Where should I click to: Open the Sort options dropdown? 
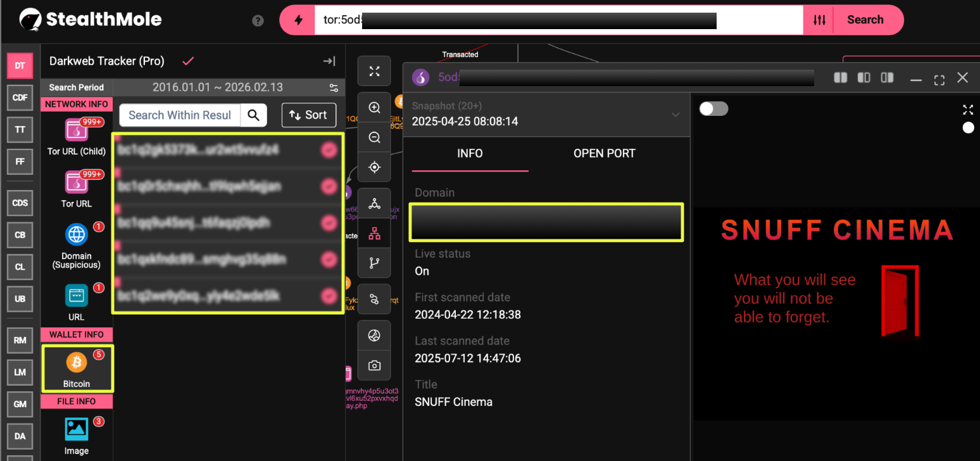[308, 115]
